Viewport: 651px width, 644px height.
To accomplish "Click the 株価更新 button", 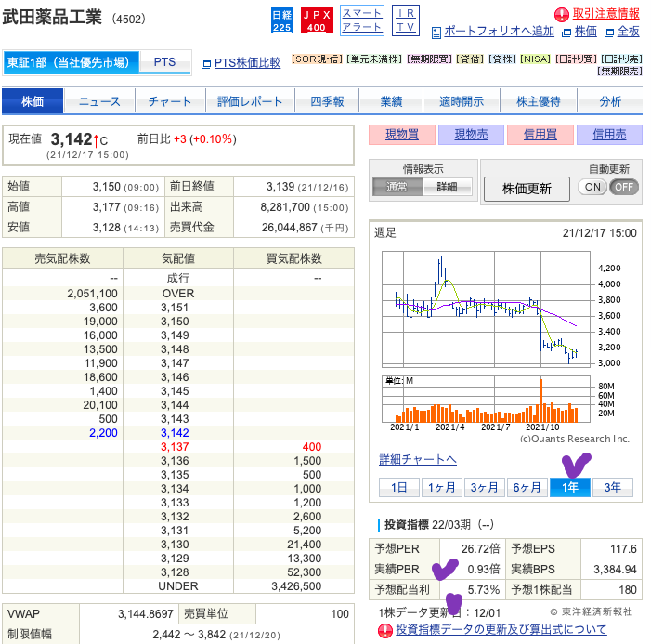I will [527, 189].
